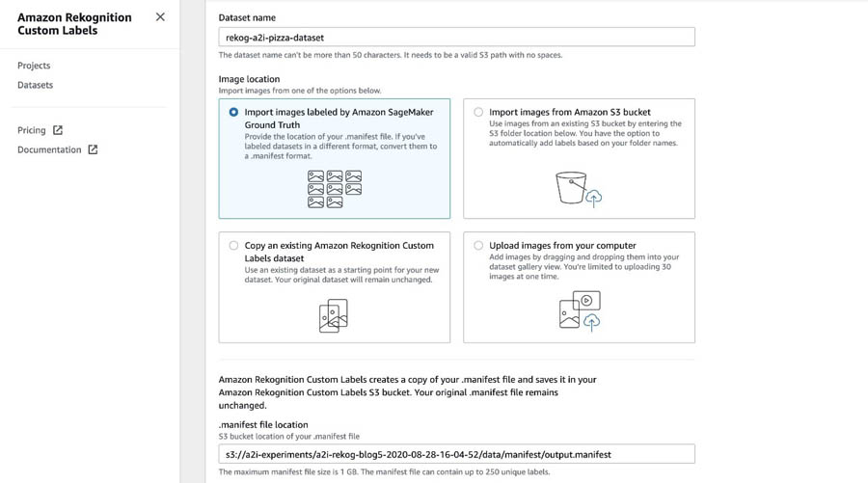Select Upload images from your computer radio

click(478, 245)
